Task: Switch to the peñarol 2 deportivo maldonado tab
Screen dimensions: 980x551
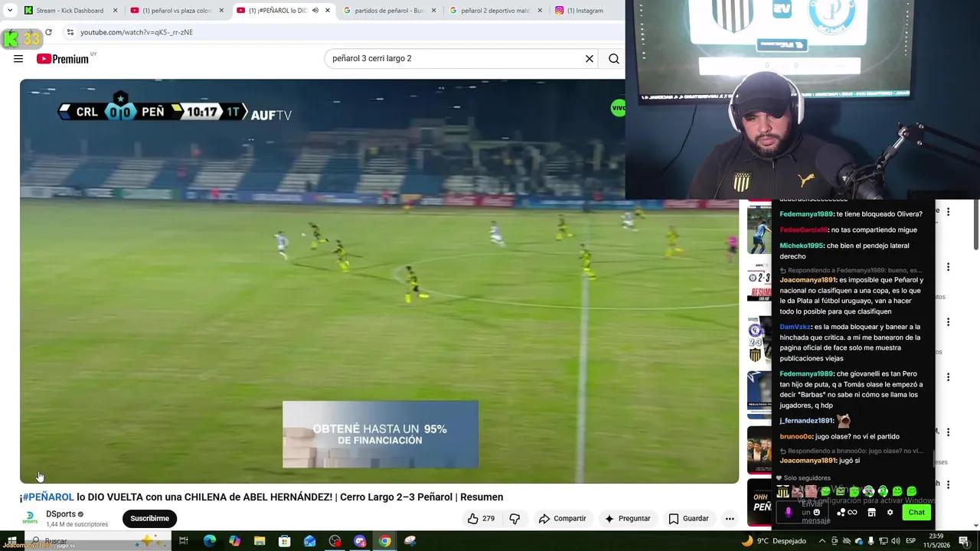Action: point(495,11)
